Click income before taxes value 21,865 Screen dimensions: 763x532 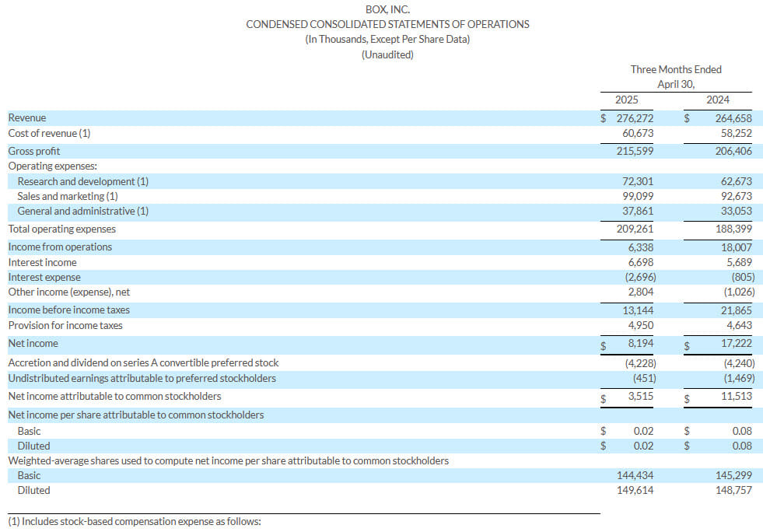click(737, 310)
